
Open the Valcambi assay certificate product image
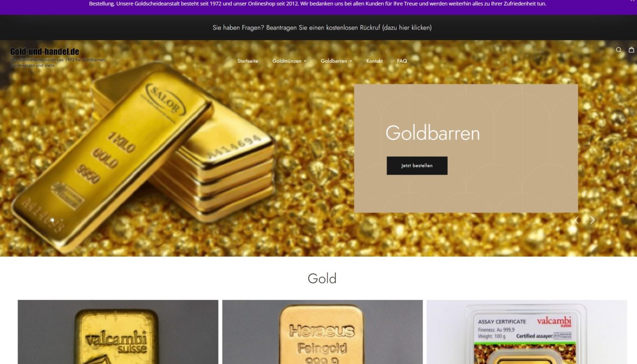tap(526, 332)
